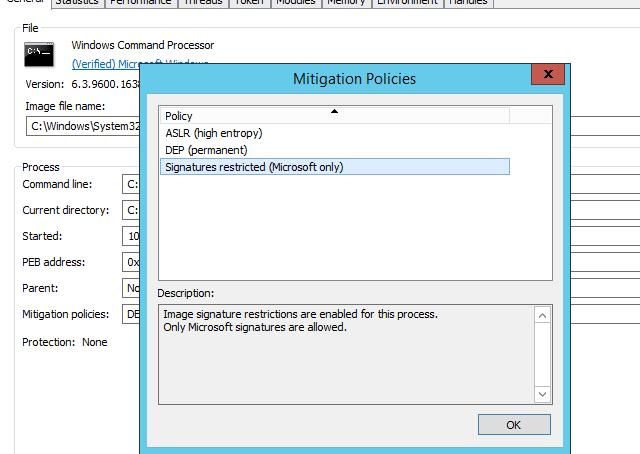
Task: Sort list by Policy column header
Action: (334, 116)
